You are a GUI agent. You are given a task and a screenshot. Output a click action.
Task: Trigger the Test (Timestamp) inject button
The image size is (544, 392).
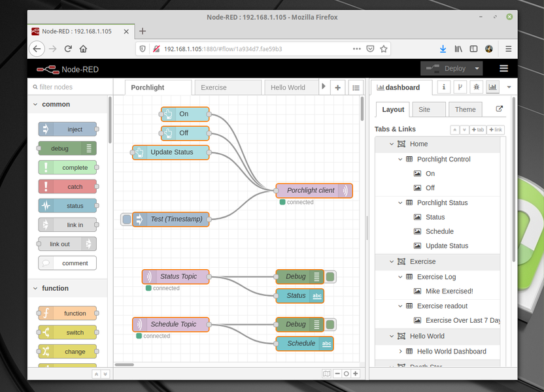pos(125,220)
